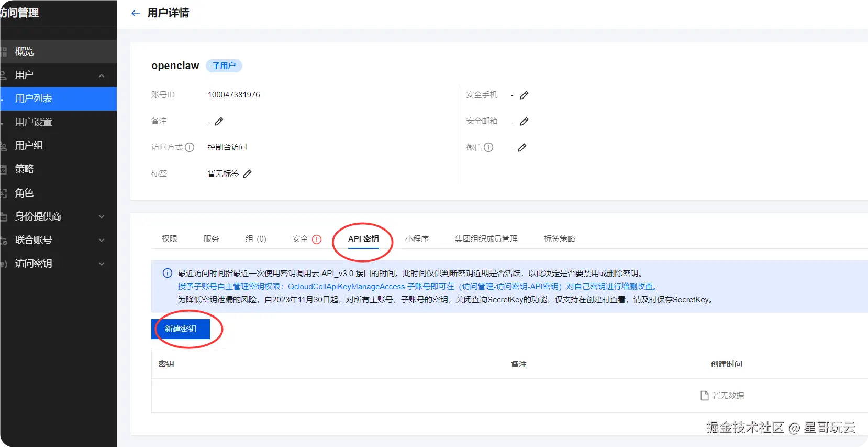Image resolution: width=868 pixels, height=447 pixels.
Task: Show info tooltip beside 访问方式
Action: (190, 147)
